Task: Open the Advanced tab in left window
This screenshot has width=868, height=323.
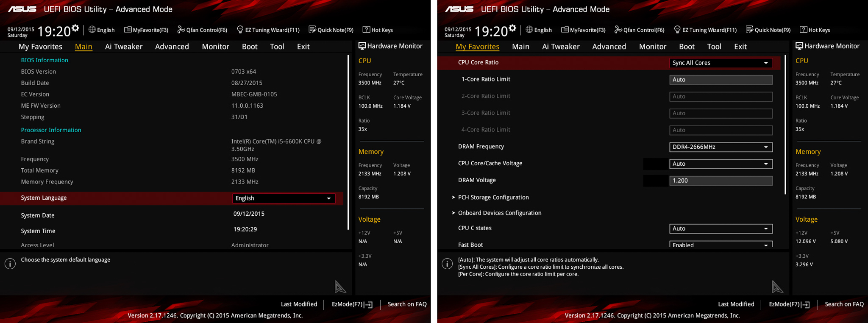Action: pos(172,47)
